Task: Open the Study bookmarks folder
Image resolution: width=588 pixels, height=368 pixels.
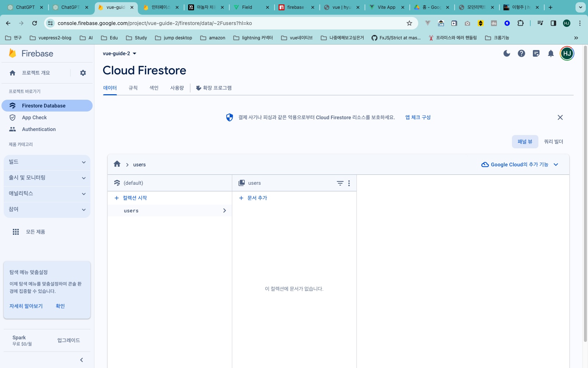Action: point(136,38)
